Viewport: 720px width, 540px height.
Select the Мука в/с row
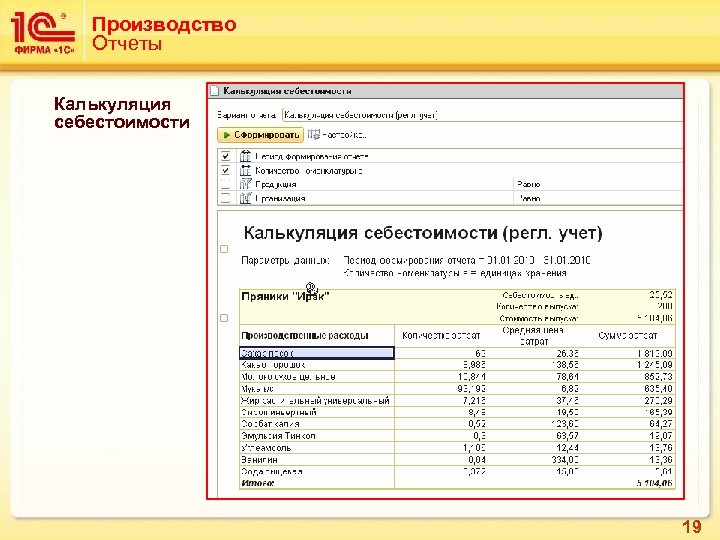[457, 389]
